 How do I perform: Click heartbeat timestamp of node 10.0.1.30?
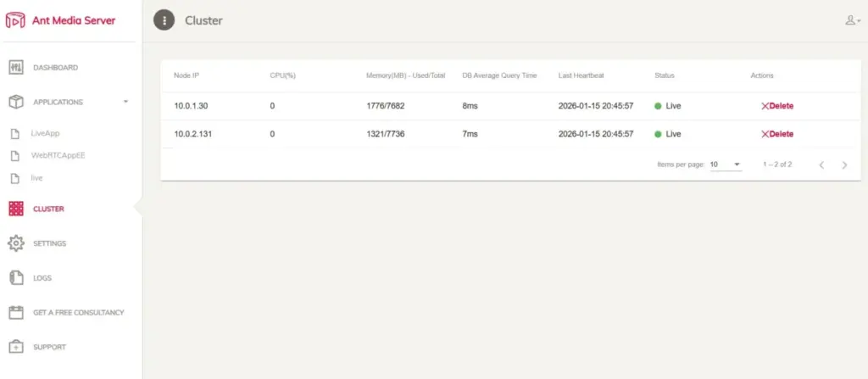tap(596, 106)
